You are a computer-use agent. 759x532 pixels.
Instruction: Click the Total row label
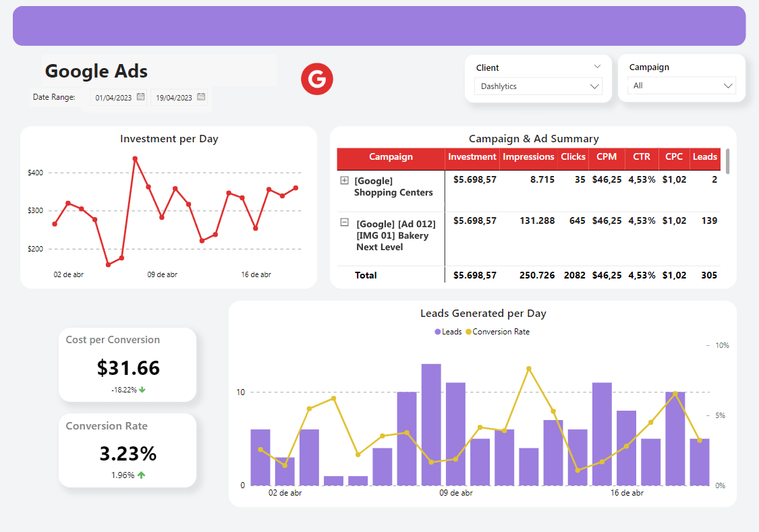point(366,275)
